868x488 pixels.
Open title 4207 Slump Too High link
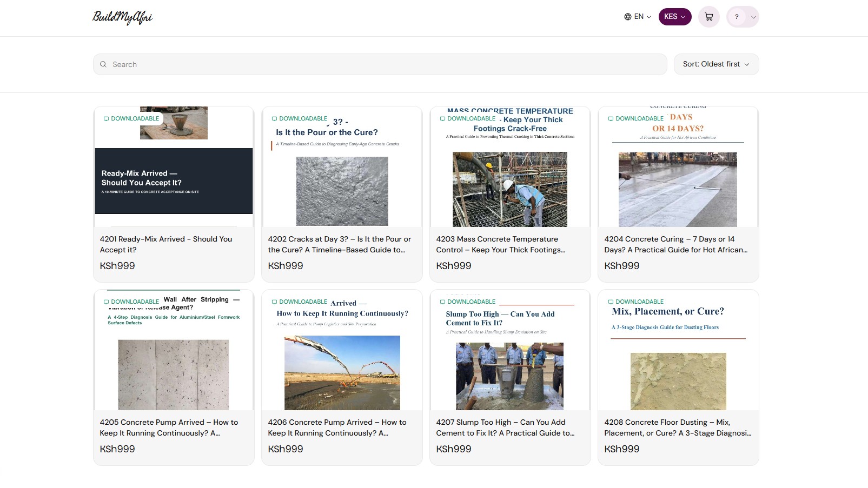(x=505, y=427)
